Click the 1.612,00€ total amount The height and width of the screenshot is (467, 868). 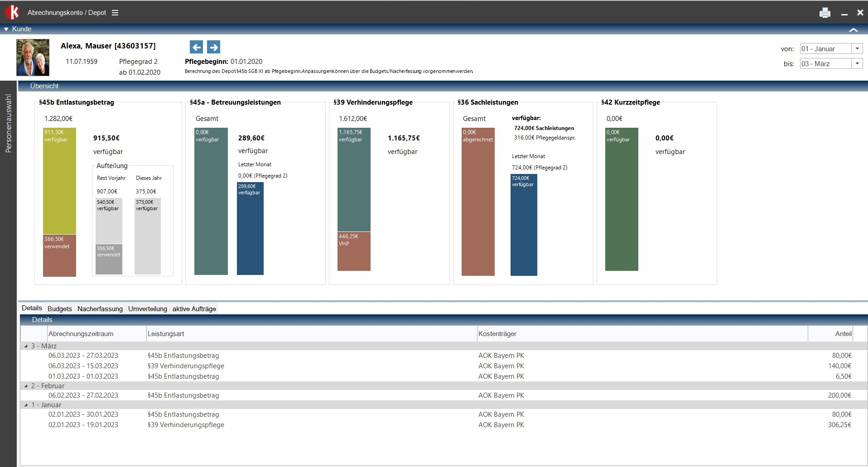[353, 119]
